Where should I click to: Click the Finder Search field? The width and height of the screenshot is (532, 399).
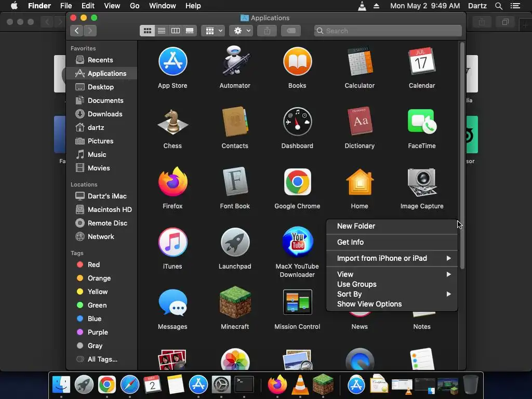pyautogui.click(x=388, y=31)
